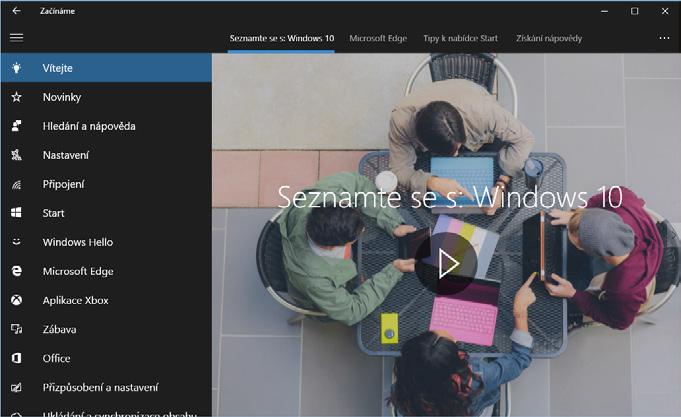Switch to the Microsoft Edge tab

point(378,39)
